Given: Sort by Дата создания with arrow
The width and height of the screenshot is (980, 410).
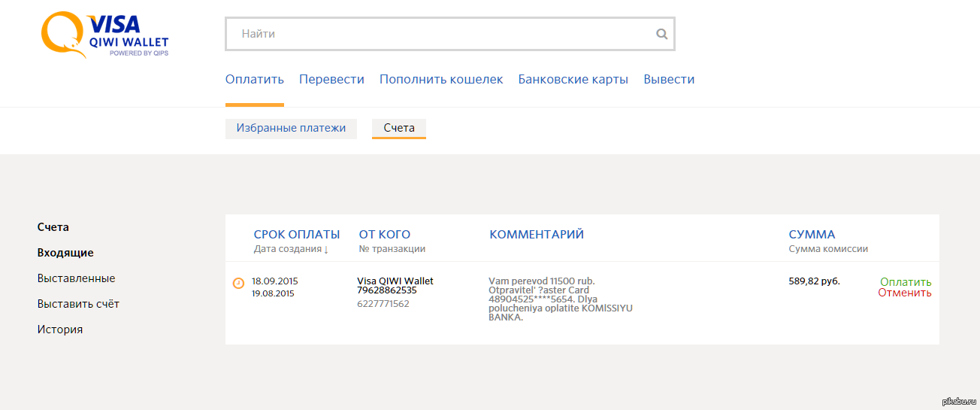Looking at the screenshot, I should coord(291,249).
